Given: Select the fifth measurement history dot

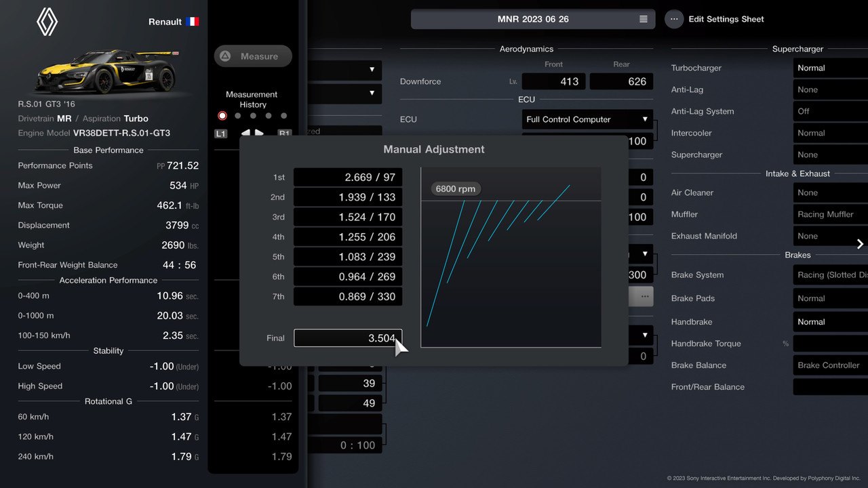Looking at the screenshot, I should click(284, 116).
